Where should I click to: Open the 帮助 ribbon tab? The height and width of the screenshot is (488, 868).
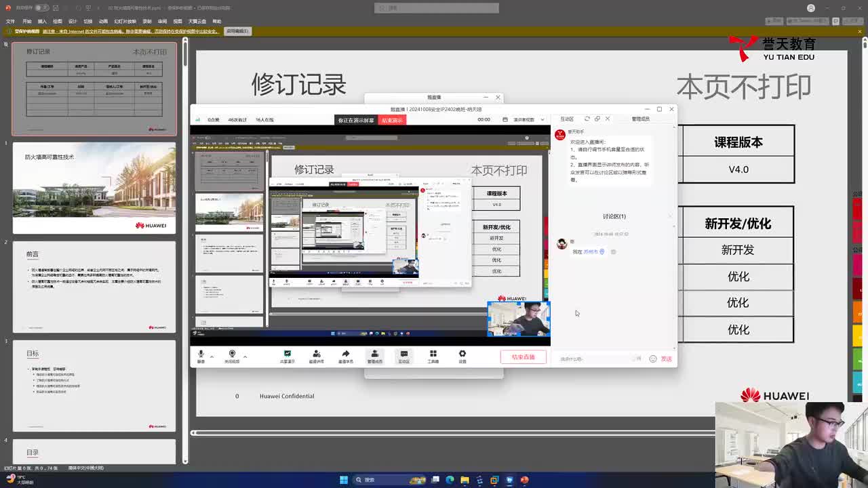click(x=217, y=21)
